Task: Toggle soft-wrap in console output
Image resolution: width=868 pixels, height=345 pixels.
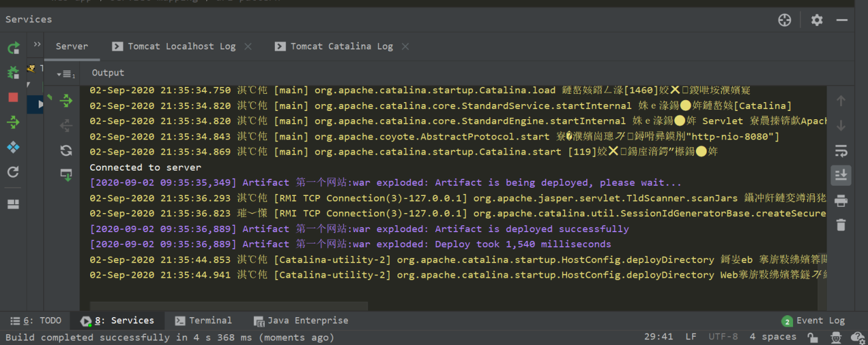Action: coord(841,150)
